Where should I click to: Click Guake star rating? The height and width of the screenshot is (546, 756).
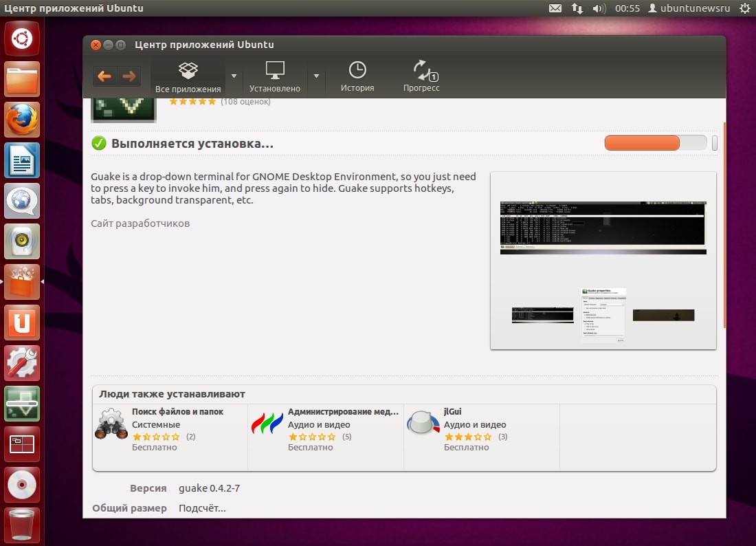[x=192, y=101]
